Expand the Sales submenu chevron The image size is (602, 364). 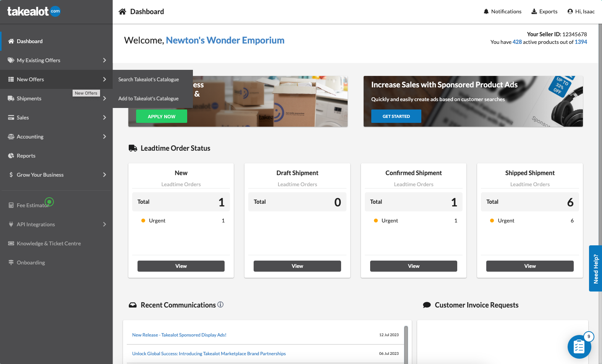104,118
